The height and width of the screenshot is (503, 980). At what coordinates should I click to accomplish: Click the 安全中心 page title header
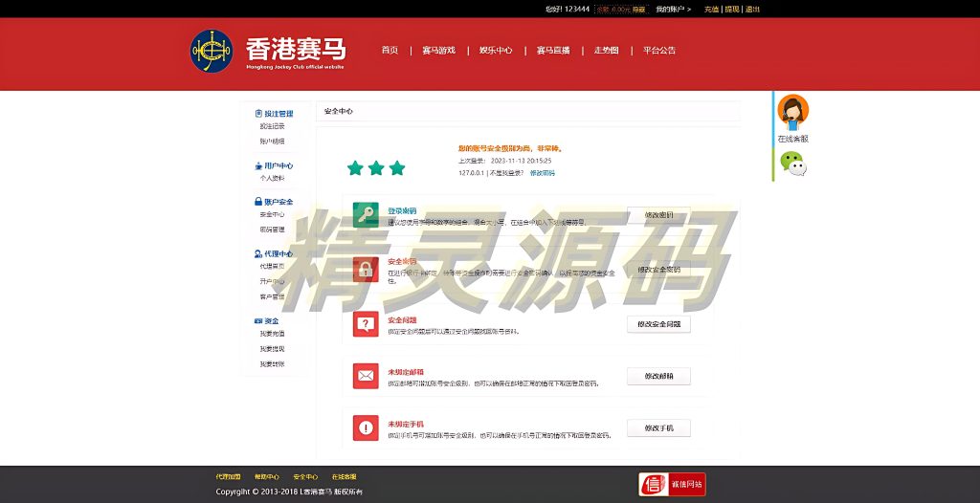click(338, 111)
